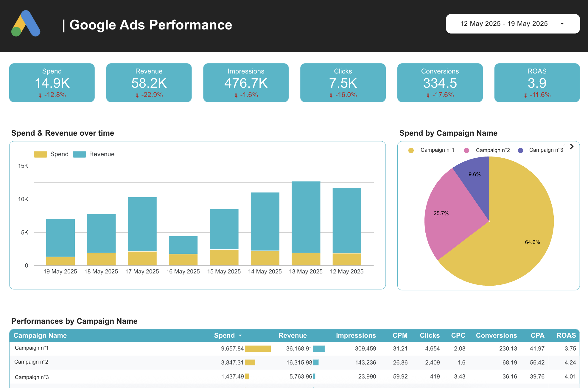Click the yellow Spend legend swatch
588x388 pixels.
[x=41, y=154]
